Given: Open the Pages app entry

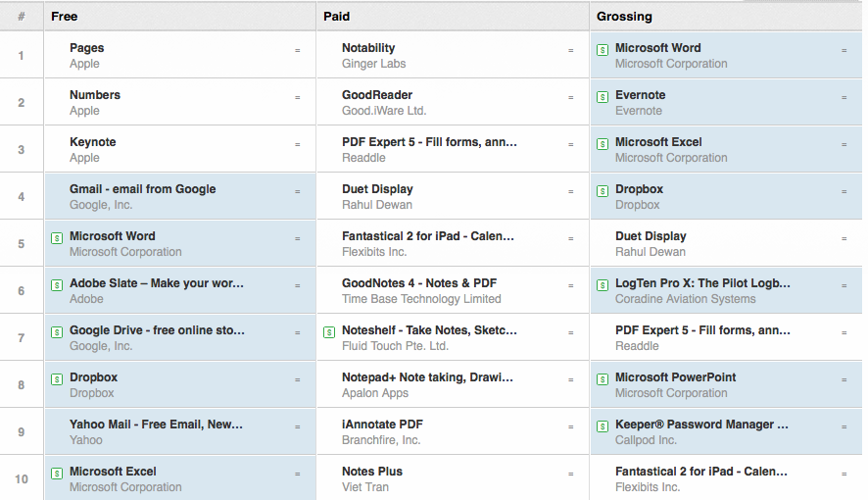Looking at the screenshot, I should (x=87, y=48).
